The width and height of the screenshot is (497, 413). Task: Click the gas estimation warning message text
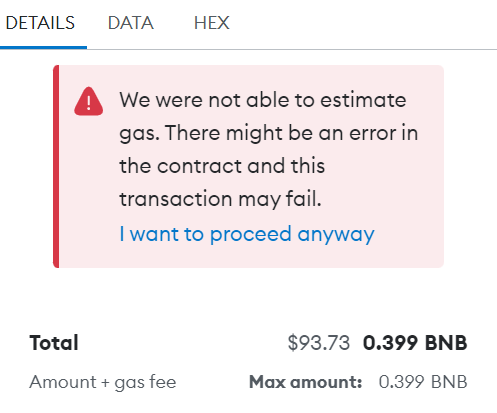click(x=269, y=149)
